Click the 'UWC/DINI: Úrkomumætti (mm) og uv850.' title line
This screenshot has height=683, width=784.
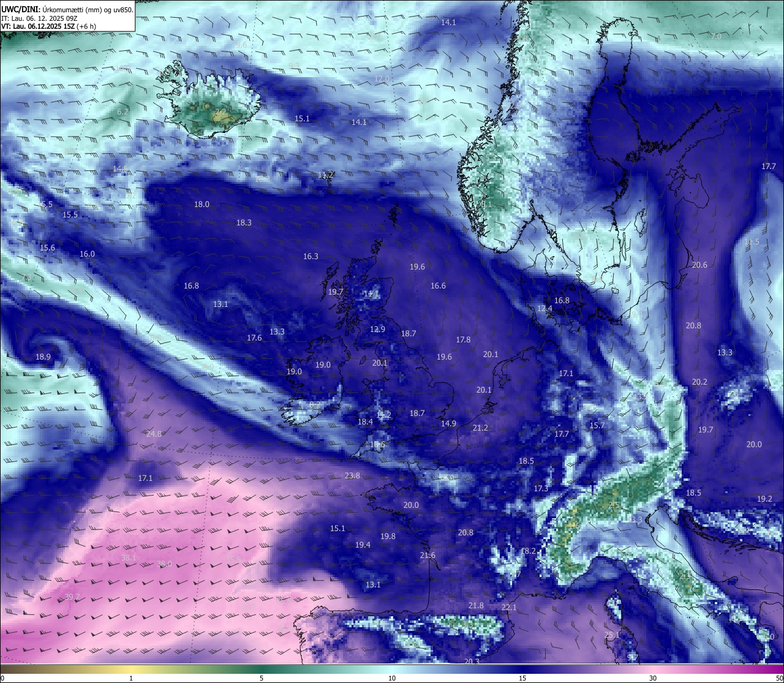point(67,9)
